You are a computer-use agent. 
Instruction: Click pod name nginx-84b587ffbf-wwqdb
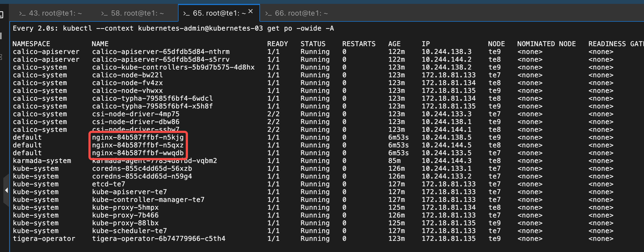tap(138, 153)
